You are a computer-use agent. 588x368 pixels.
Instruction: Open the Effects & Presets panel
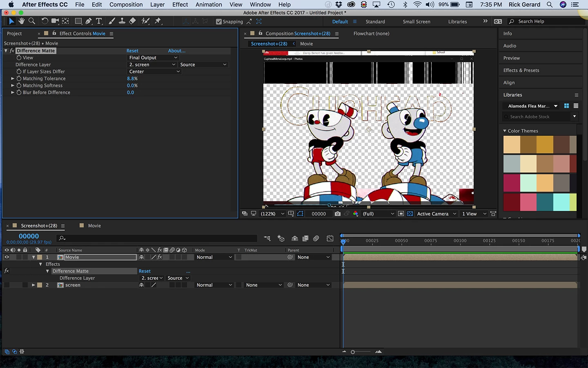point(521,70)
